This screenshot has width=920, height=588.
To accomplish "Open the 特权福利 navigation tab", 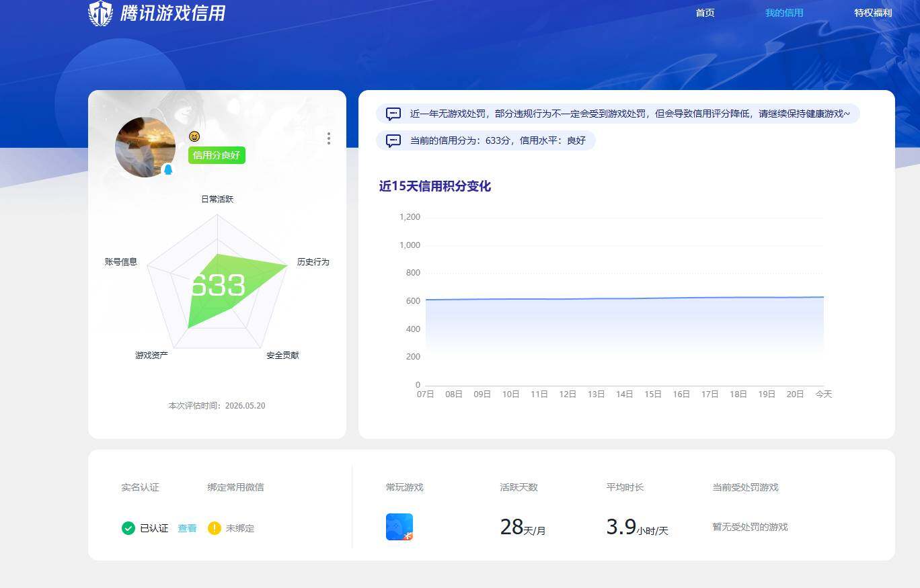I will tap(873, 13).
